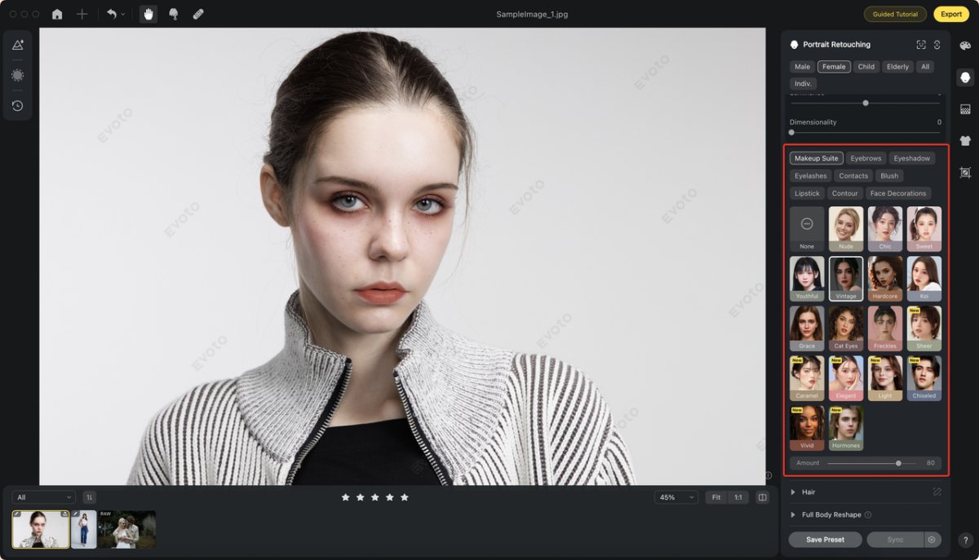The width and height of the screenshot is (979, 560).
Task: Apply the Grace makeup preset
Action: 807,329
